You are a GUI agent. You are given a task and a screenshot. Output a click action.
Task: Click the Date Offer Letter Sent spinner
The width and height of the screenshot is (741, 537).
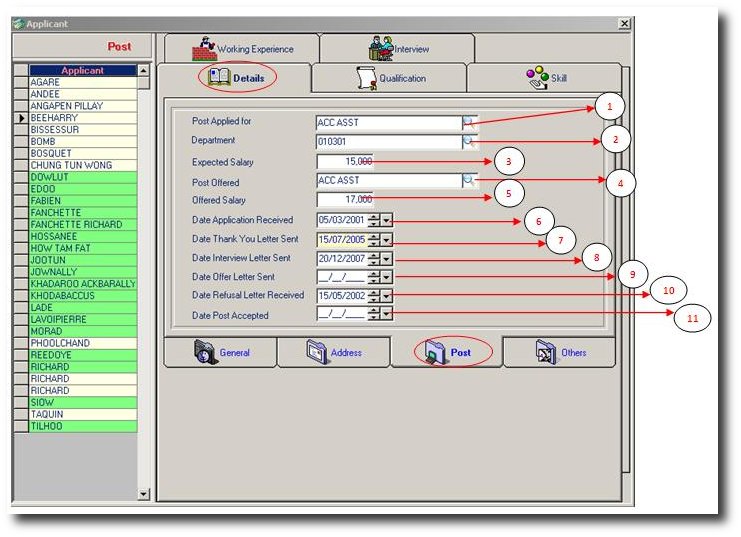coord(374,277)
